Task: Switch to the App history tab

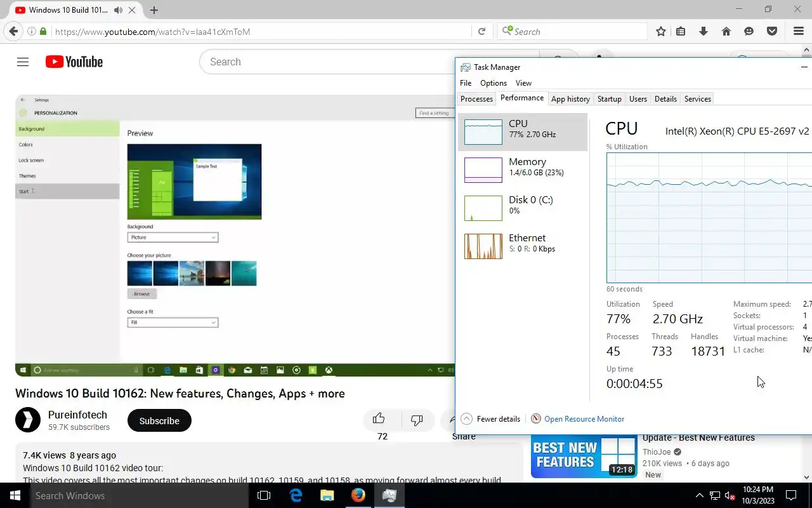Action: [x=570, y=99]
